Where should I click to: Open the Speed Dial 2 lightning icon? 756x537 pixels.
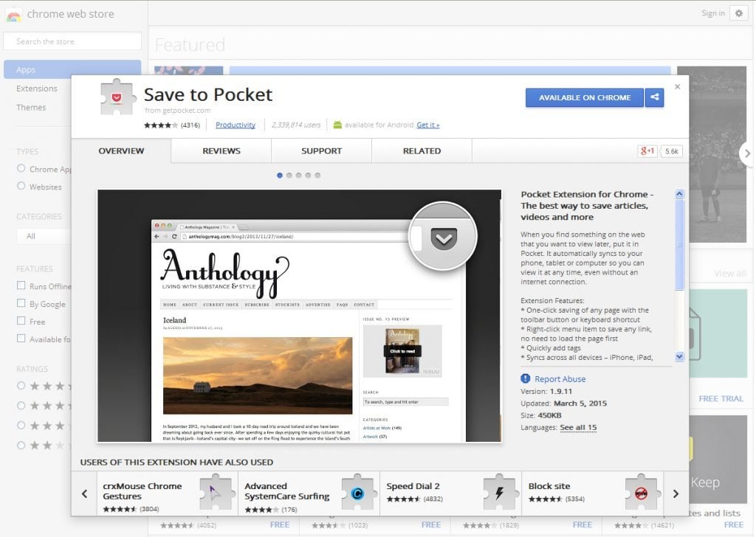(500, 492)
